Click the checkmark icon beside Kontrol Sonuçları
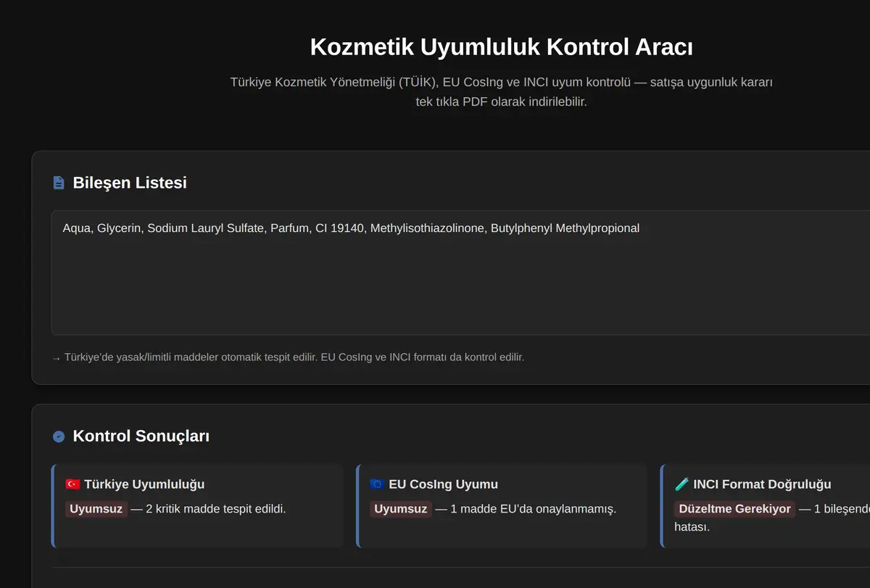This screenshot has width=870, height=588. [x=59, y=436]
